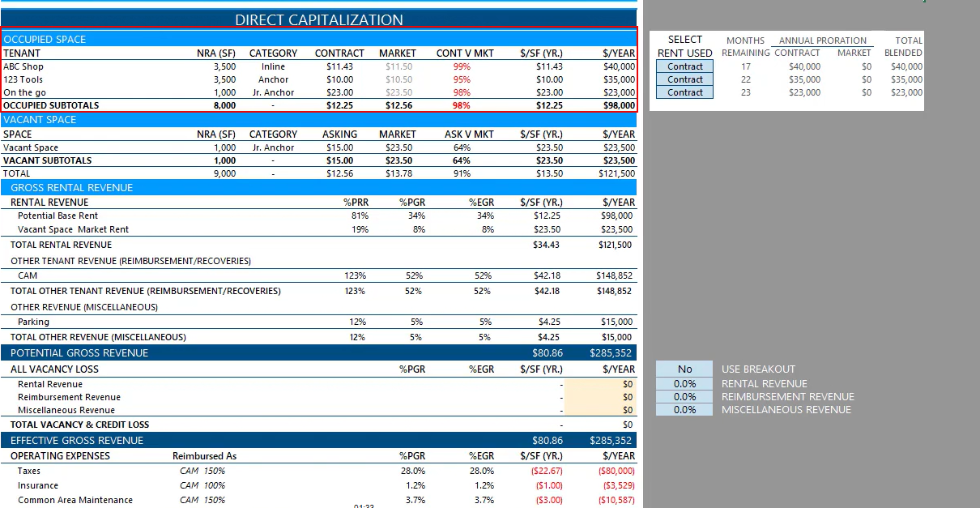Select the shaded Miscellaneous Revenue vacancy loss $0 cell
The width and height of the screenshot is (980, 508).
600,410
